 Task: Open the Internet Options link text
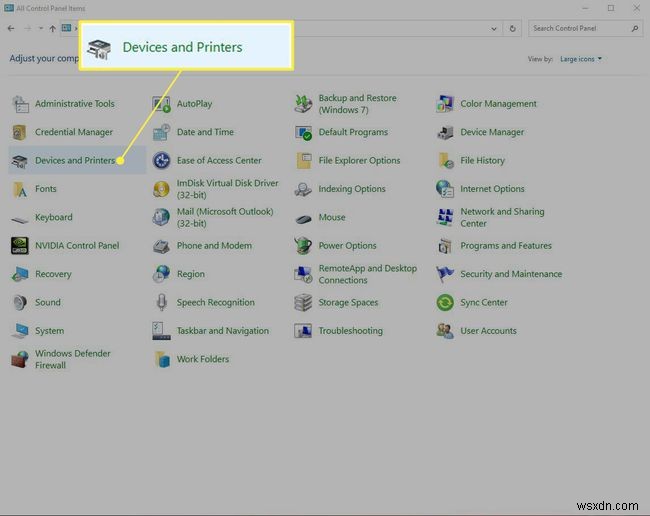coord(492,189)
